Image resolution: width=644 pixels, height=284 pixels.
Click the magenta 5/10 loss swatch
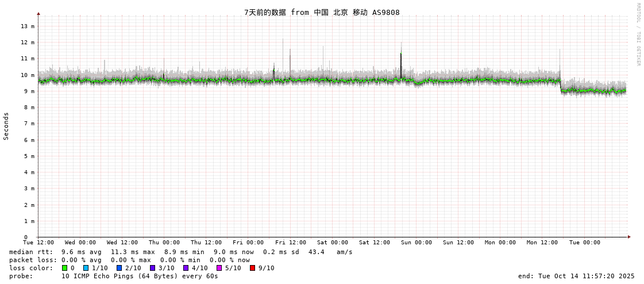pos(219,268)
